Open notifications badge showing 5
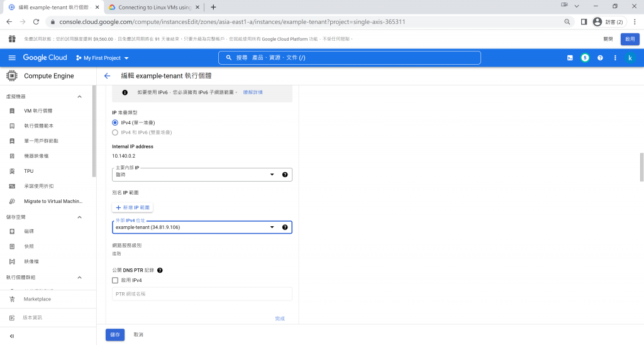Image resolution: width=644 pixels, height=345 pixels. click(x=585, y=58)
